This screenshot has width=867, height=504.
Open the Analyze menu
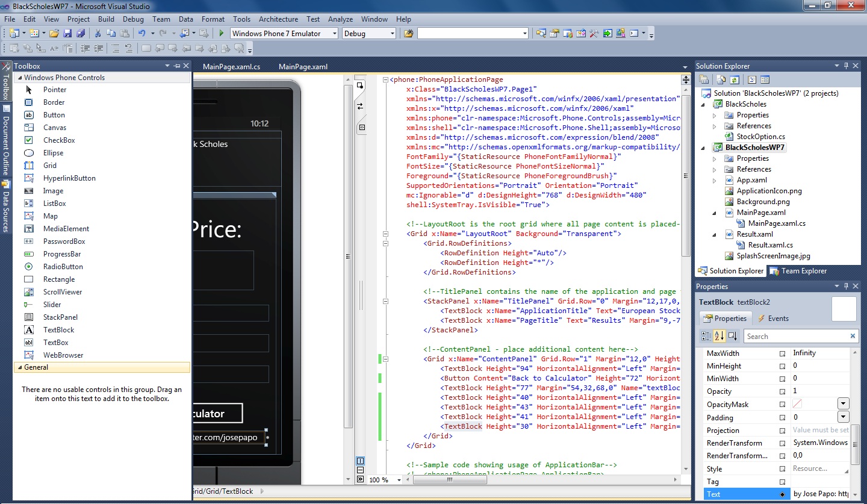point(341,19)
